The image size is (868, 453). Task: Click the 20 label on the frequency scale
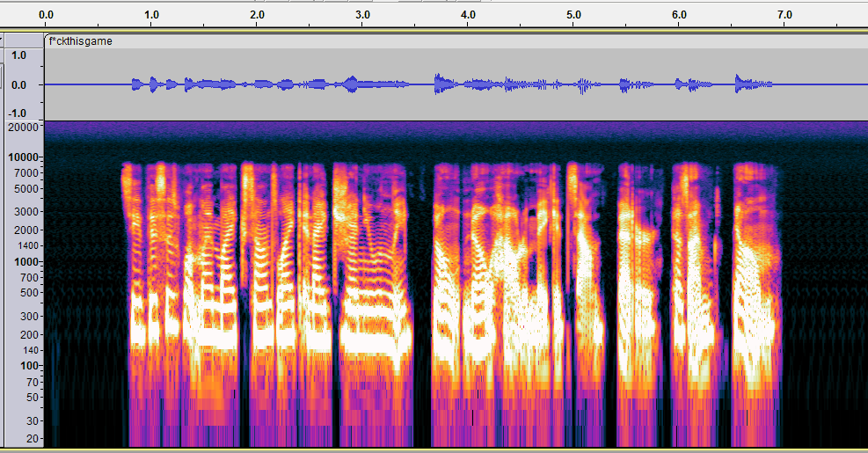(x=33, y=439)
